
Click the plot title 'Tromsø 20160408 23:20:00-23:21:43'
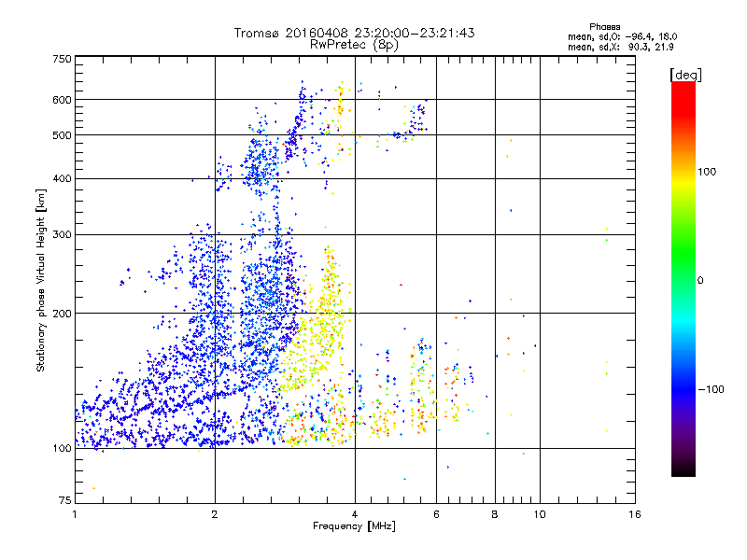point(354,33)
